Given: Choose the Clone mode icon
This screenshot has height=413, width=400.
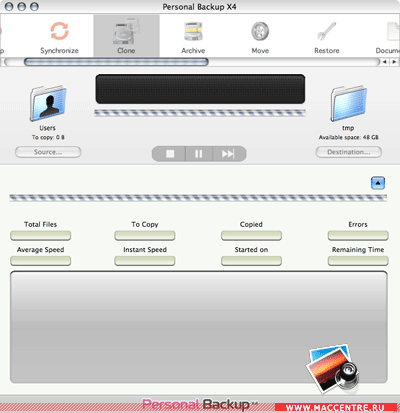Looking at the screenshot, I should (126, 32).
